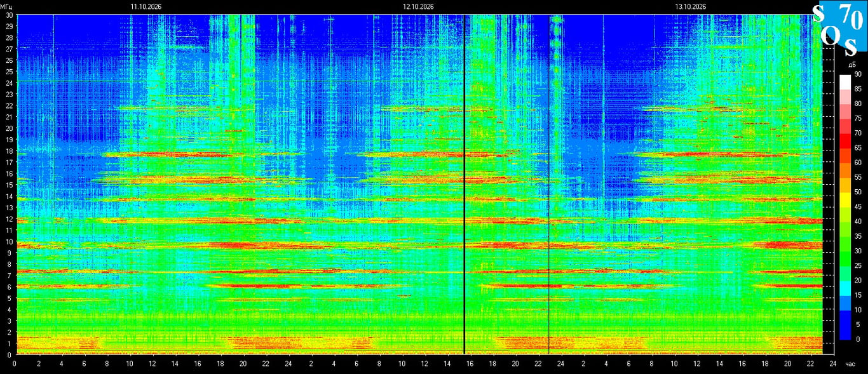Click 4 on the МГц frequency axis
868x374 pixels.
11,310
